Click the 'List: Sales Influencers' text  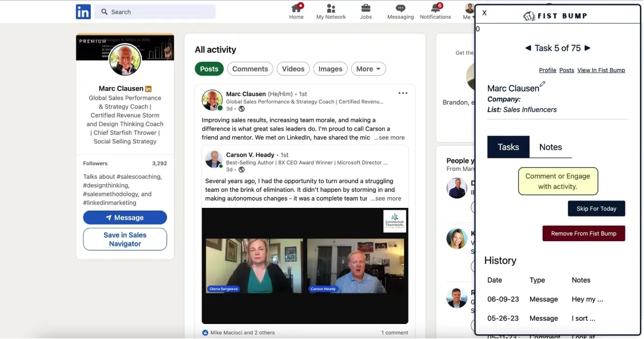point(522,110)
